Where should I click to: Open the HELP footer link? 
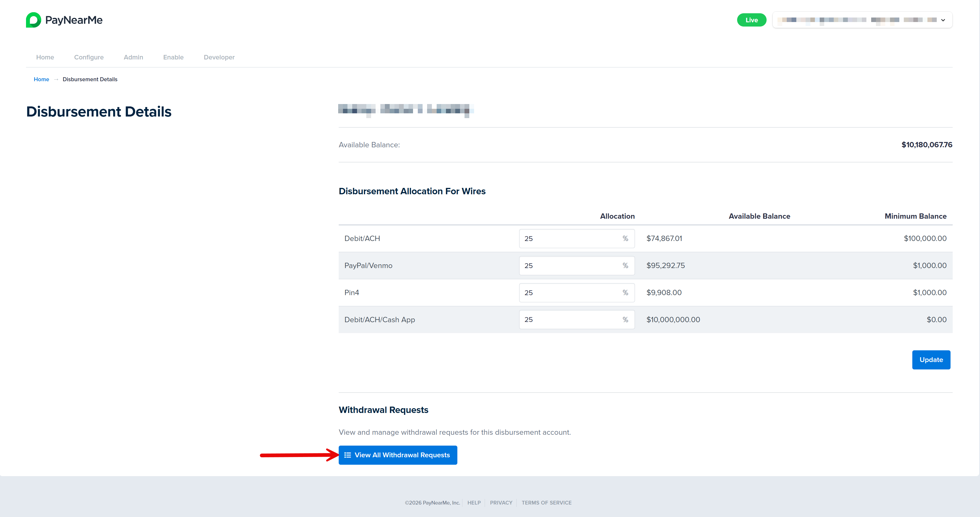474,503
